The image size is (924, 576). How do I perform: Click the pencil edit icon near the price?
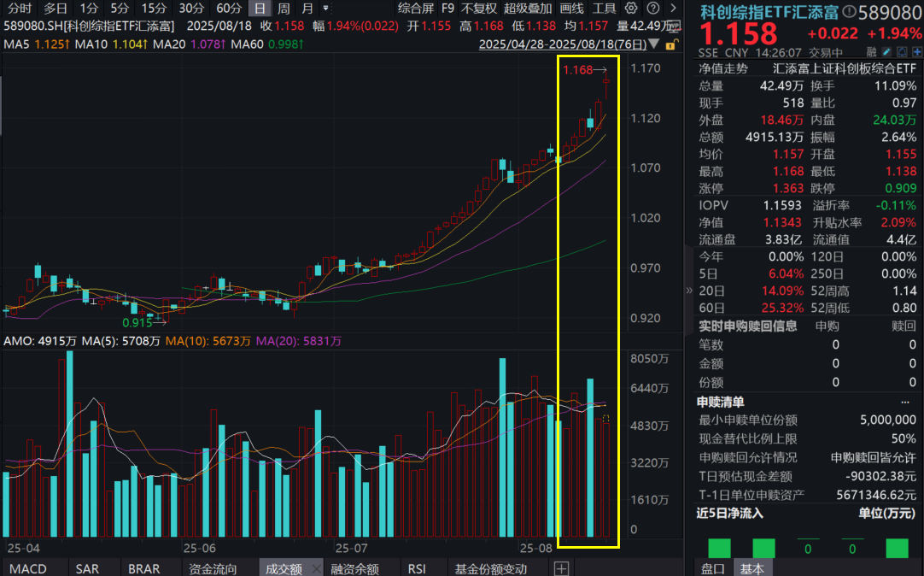886,51
